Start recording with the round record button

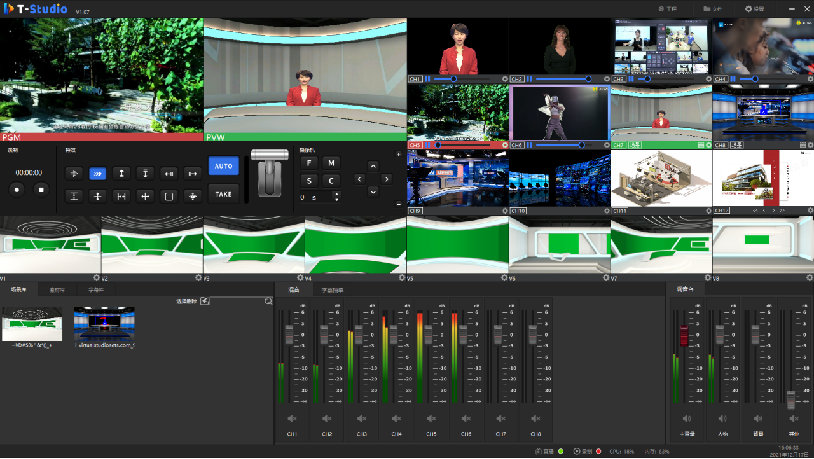[x=16, y=189]
